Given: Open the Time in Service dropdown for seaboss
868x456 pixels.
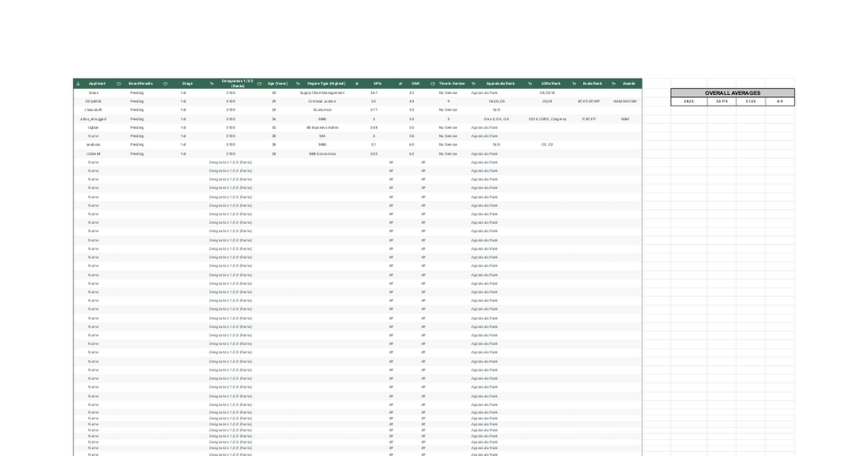Looking at the screenshot, I should point(448,145).
